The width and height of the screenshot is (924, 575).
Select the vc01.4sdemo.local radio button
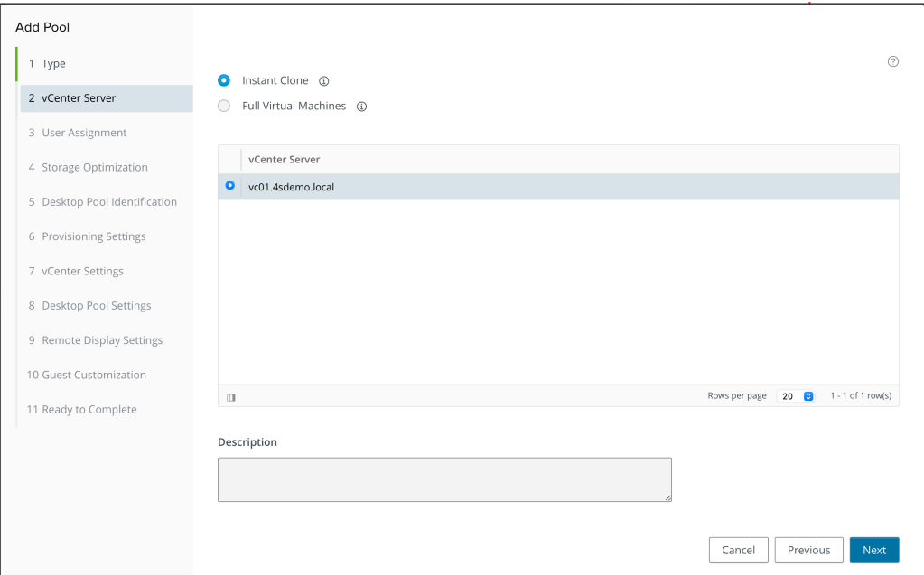coord(229,186)
